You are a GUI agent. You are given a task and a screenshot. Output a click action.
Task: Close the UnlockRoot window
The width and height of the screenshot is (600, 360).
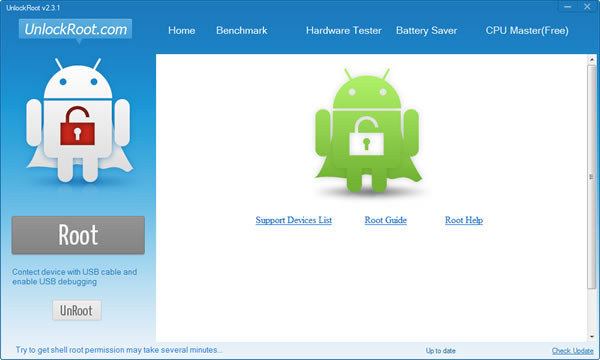[587, 7]
